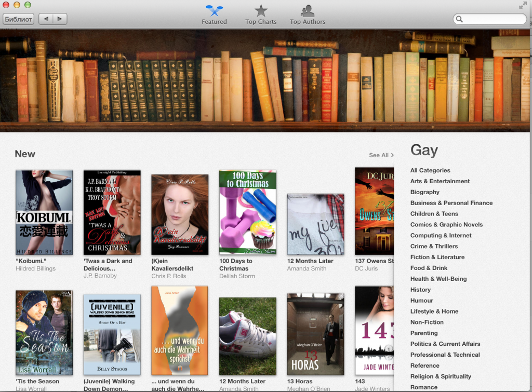Select Biography category
Viewport: 532px width, 392px height.
coord(425,192)
